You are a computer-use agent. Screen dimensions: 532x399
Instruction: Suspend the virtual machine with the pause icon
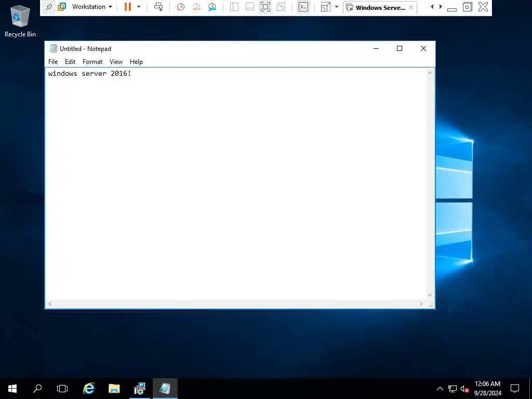pos(128,7)
